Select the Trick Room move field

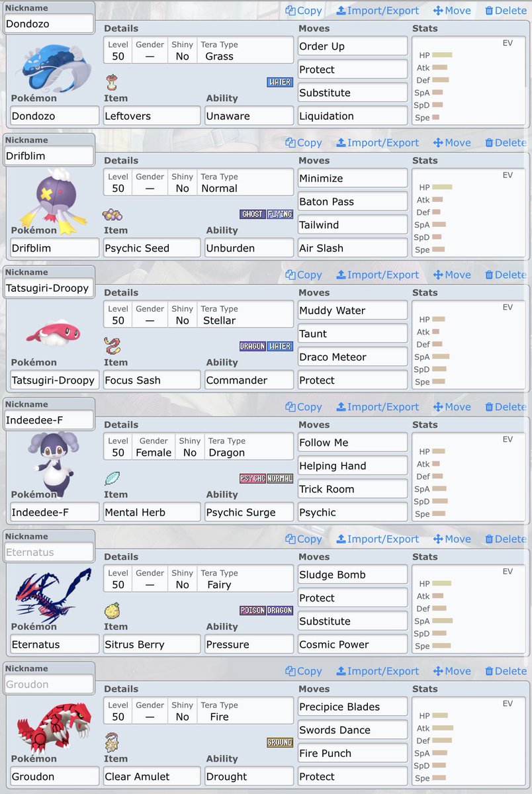coord(353,489)
